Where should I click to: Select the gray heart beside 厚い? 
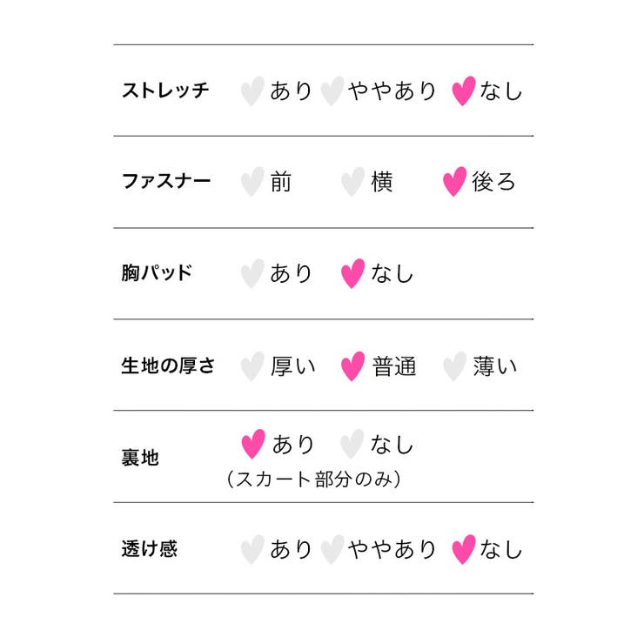click(252, 366)
